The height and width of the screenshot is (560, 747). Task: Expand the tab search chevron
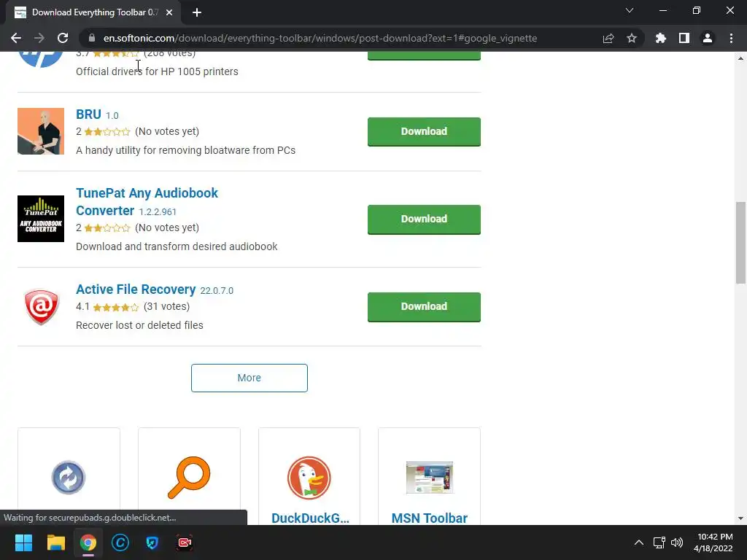[x=630, y=10]
